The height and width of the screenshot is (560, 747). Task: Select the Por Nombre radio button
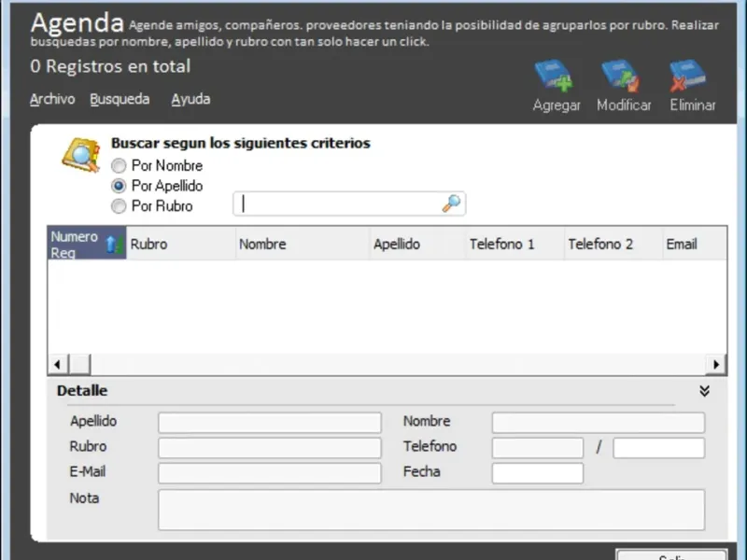119,166
